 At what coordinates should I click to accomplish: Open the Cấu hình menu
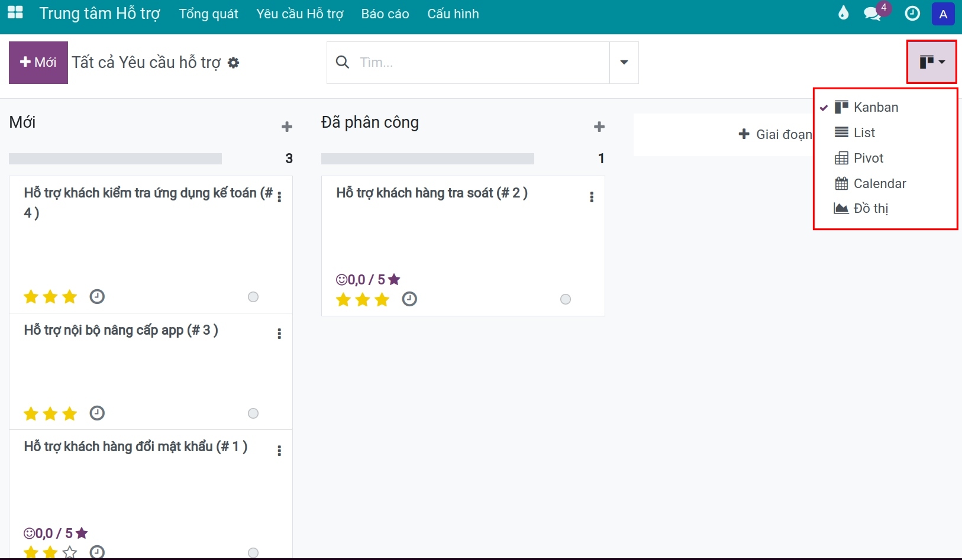[x=453, y=14]
